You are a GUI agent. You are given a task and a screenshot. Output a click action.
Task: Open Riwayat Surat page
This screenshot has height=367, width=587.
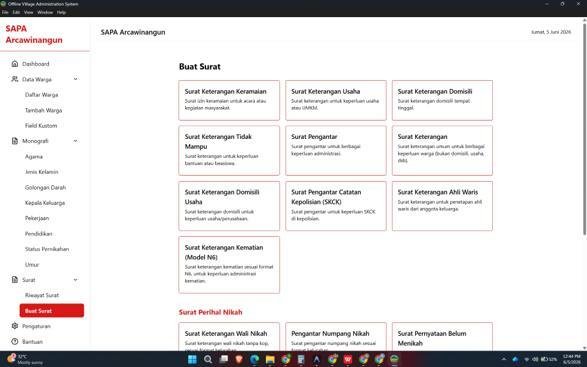pos(42,295)
